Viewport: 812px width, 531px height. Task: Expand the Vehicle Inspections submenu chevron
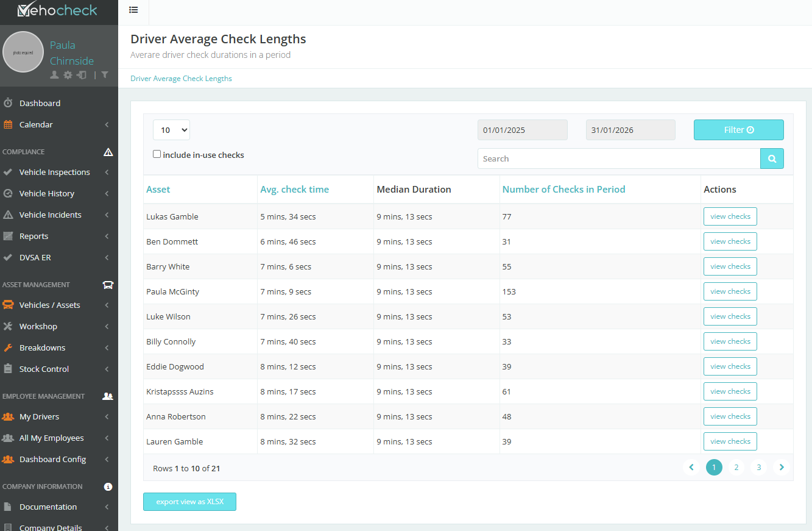click(x=107, y=172)
